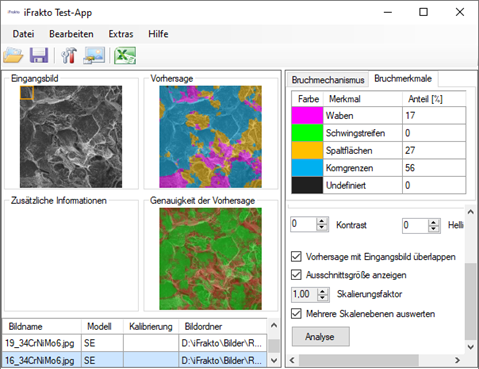This screenshot has height=369, width=479.
Task: Decrease Kontrast value with down arrow
Action: click(322, 228)
